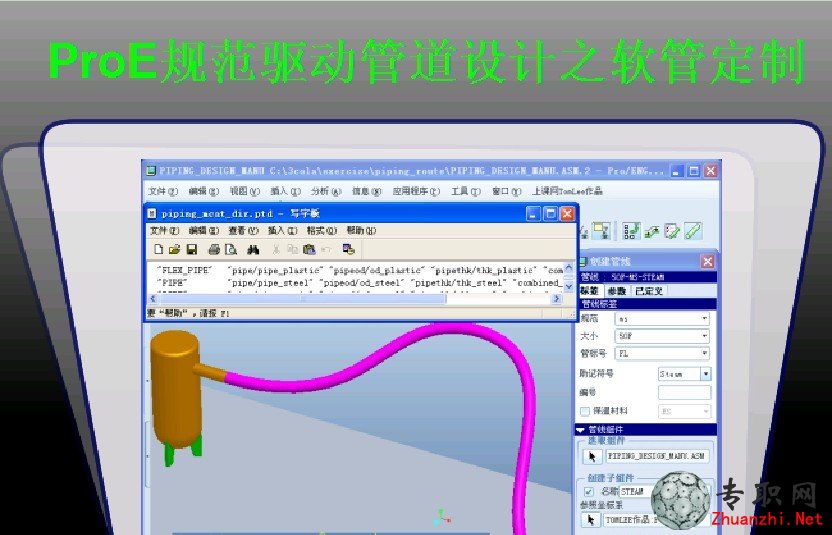
Task: Open the 大小 dropdown showing 50P
Action: (662, 336)
